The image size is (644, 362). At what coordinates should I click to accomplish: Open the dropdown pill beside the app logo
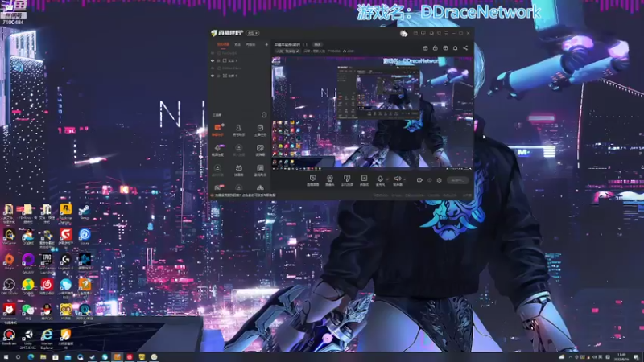coord(253,33)
